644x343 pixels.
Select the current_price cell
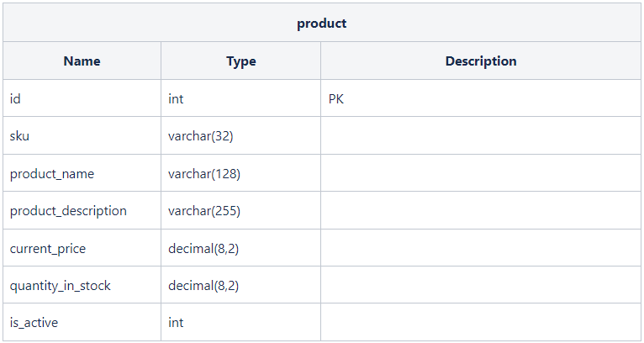point(82,248)
